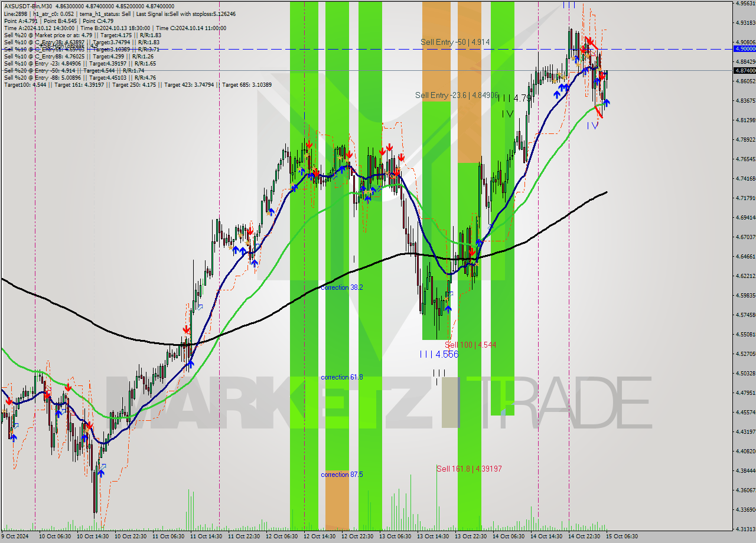
Task: Click the '11 Oct 22:30' time label
Action: coord(243,537)
